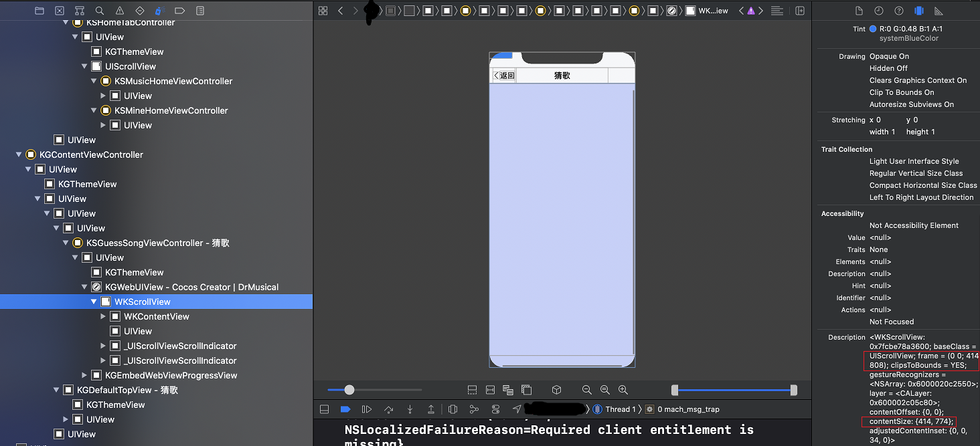Zoom in the view hierarchy canvas
This screenshot has width=980, height=446.
[x=623, y=390]
